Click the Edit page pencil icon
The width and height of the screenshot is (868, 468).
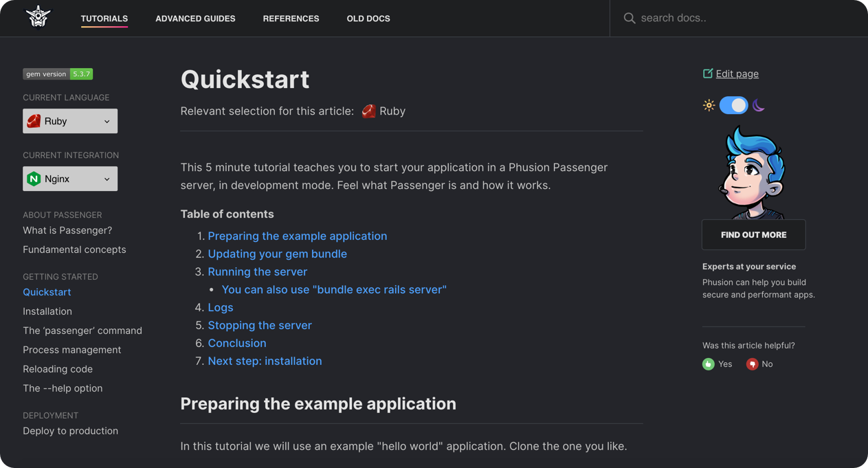[707, 74]
